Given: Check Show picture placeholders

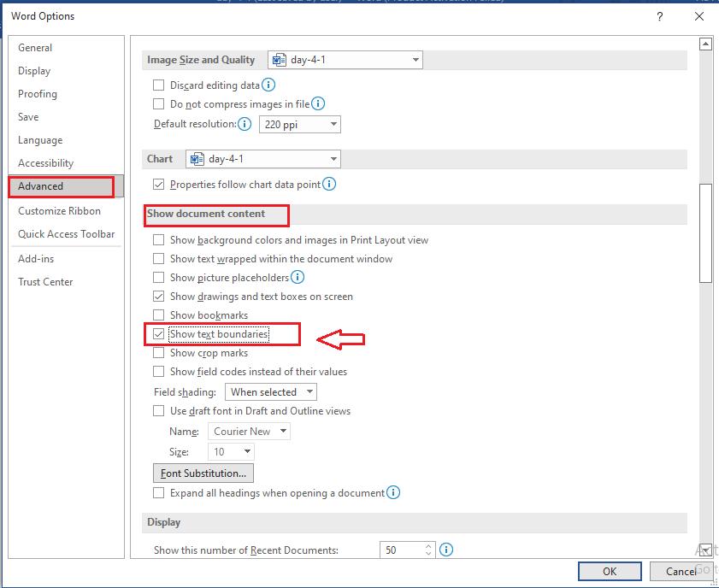Looking at the screenshot, I should coord(158,277).
